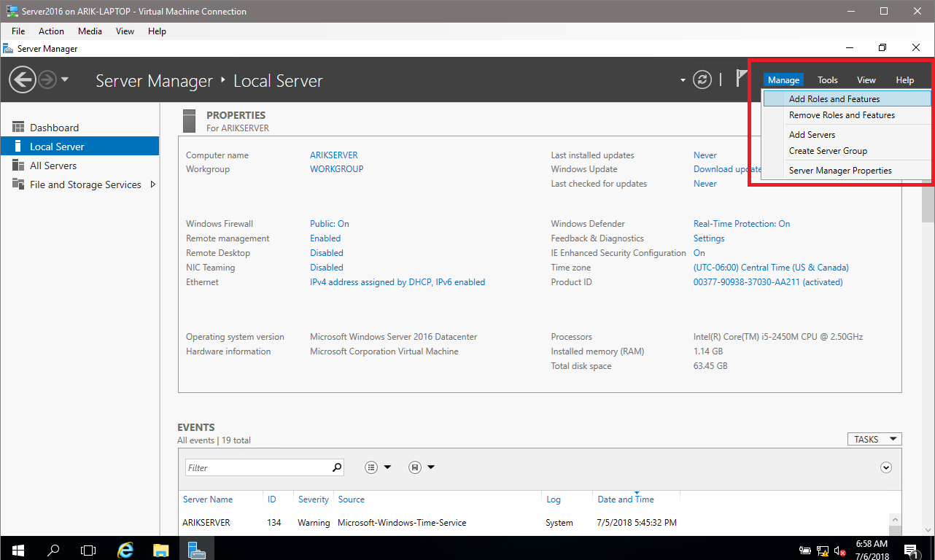
Task: Open the VM window Media menu
Action: point(90,31)
